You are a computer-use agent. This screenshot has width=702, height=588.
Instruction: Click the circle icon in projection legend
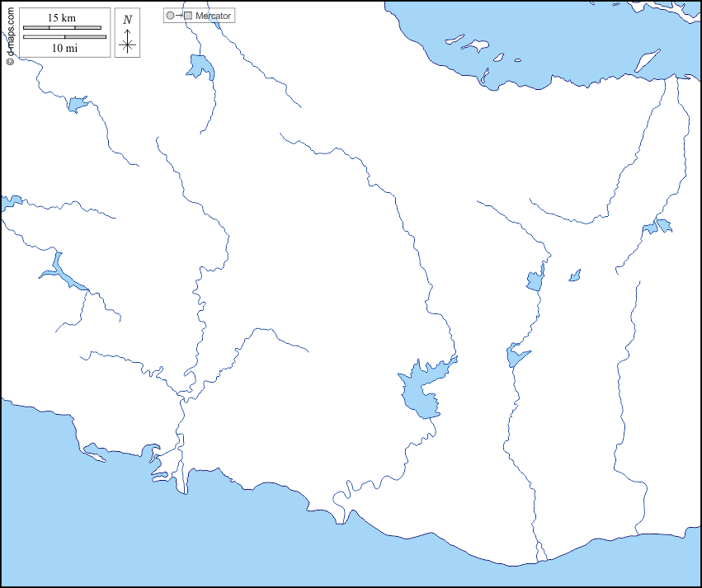pos(170,16)
